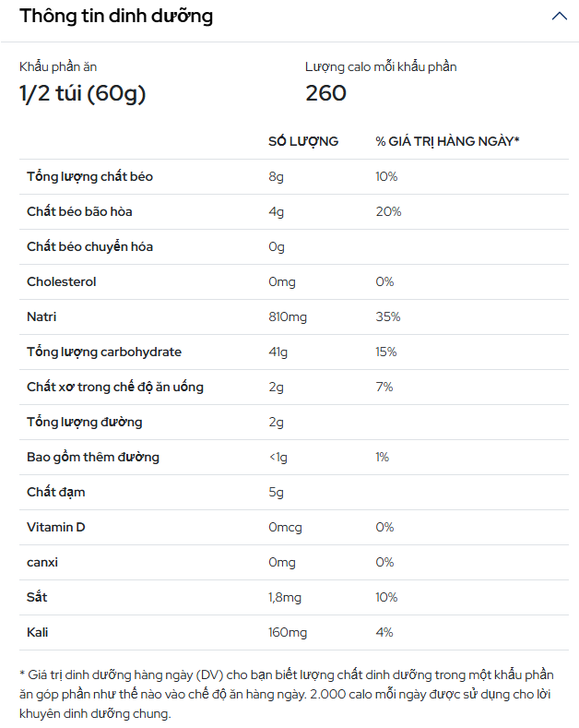This screenshot has height=728, width=579.
Task: Select the Chất béo chuyển hóa row label
Action: [x=89, y=246]
